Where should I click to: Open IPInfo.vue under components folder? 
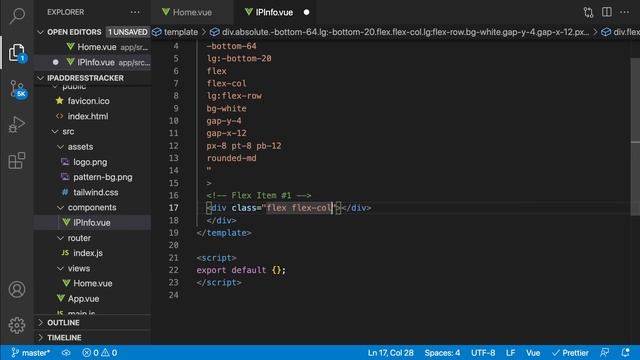[x=92, y=222]
